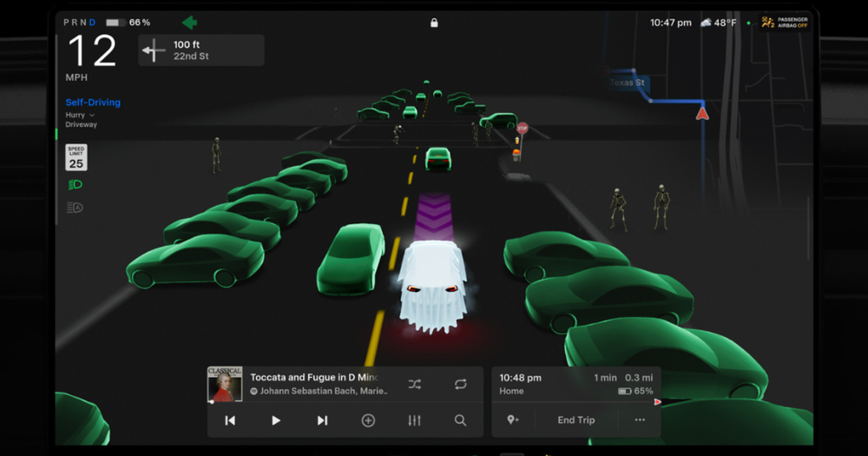Tap red navigation arrow on map
868x456 pixels.
[702, 114]
